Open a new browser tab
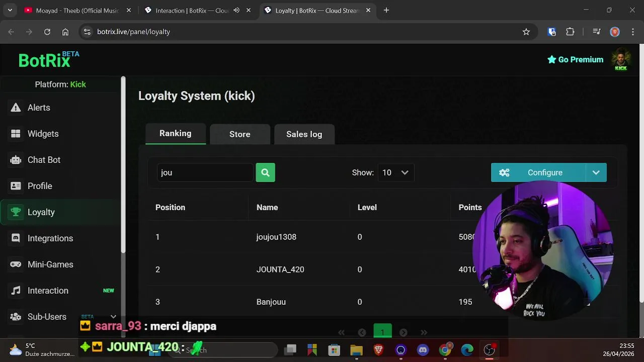644x362 pixels. 386,10
